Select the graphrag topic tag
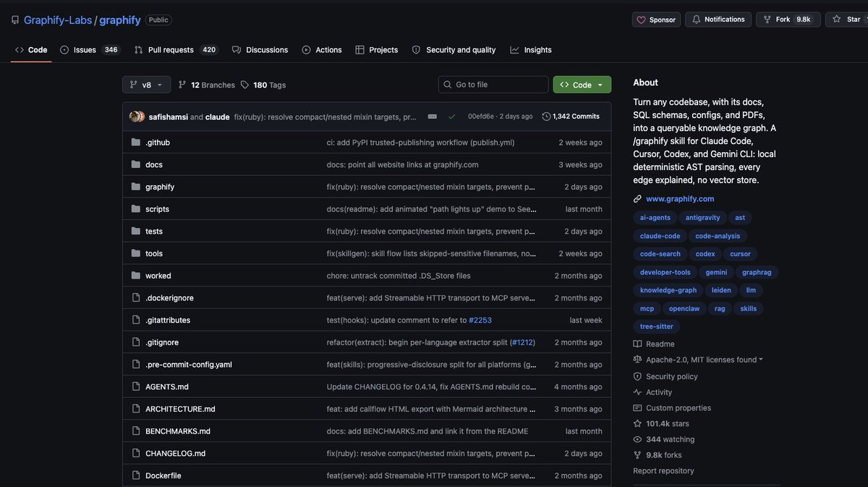Screen dimensions: 868x487 (x=757, y=272)
